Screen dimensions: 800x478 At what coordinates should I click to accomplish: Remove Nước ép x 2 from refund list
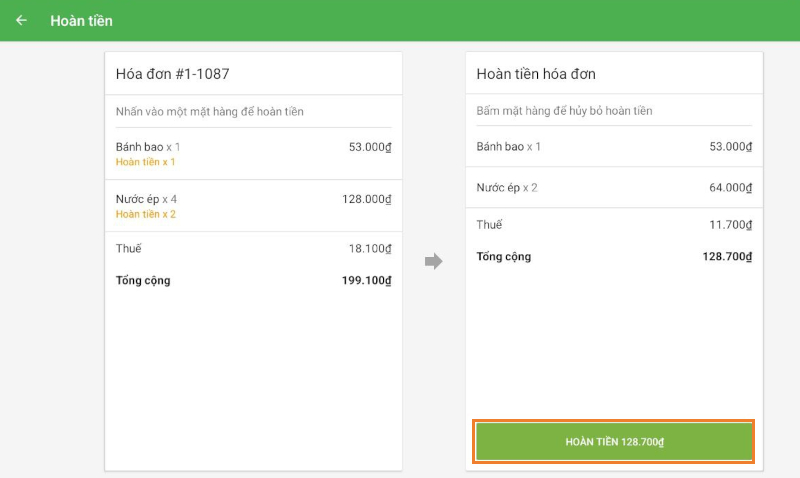[x=507, y=188]
